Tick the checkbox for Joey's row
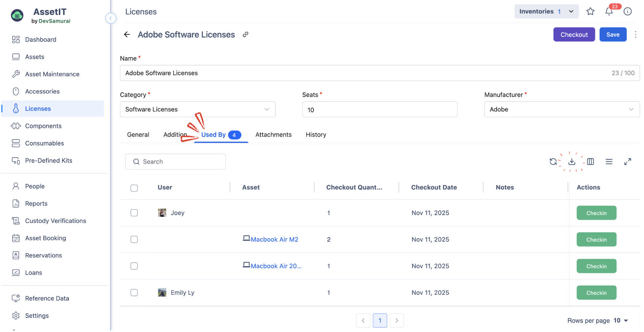The height and width of the screenshot is (332, 644). click(x=134, y=213)
